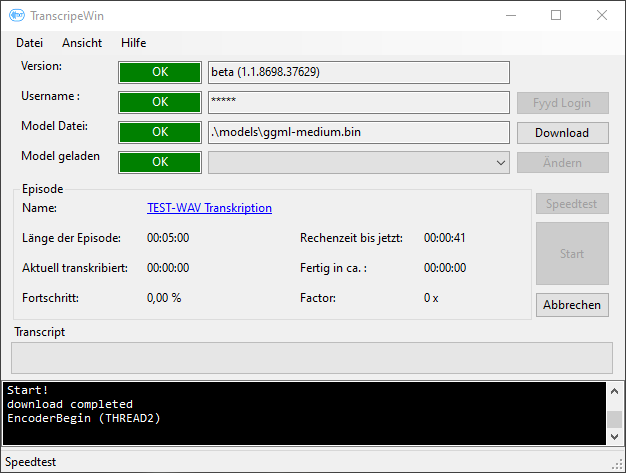Click the green OK indicator beside Username
The height and width of the screenshot is (473, 626).
pos(160,102)
